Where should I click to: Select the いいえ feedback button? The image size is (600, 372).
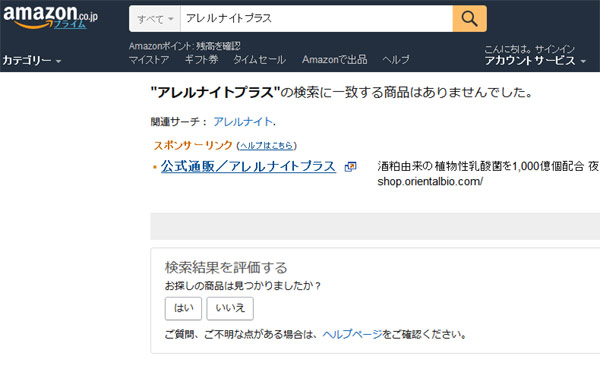pos(230,308)
